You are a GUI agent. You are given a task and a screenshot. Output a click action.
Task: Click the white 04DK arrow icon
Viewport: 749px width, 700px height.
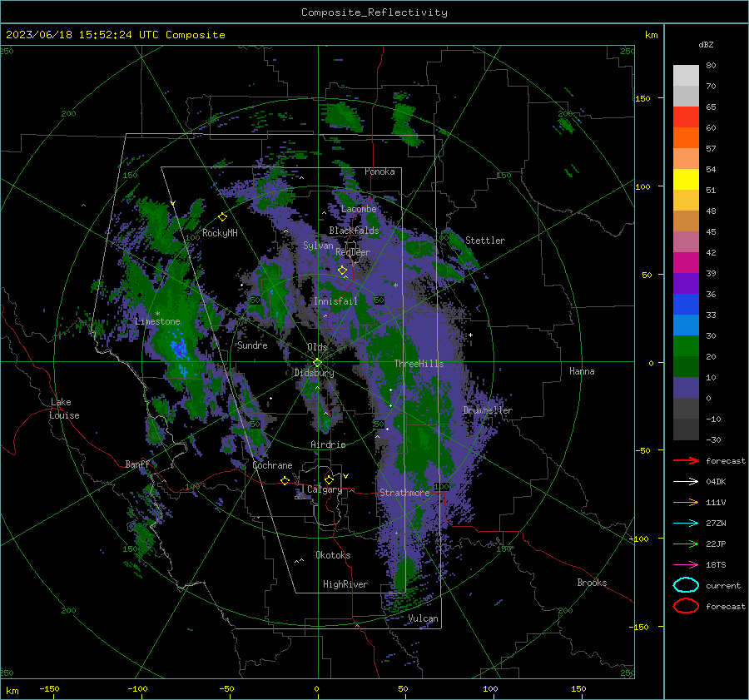click(686, 482)
